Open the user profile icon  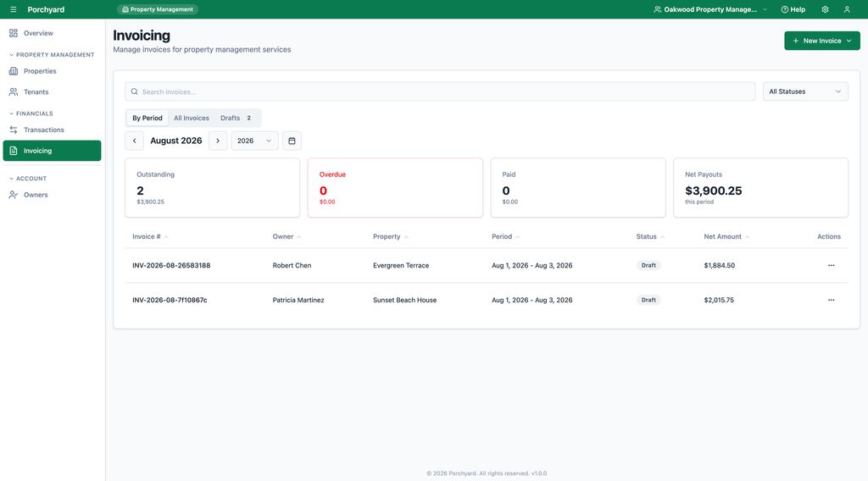coord(847,9)
